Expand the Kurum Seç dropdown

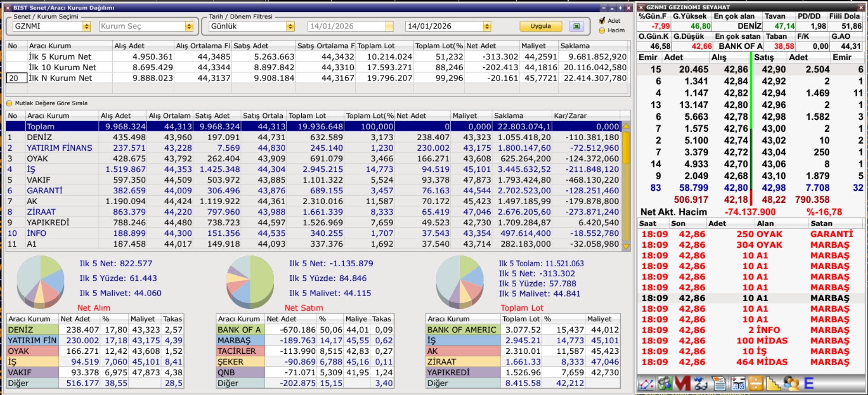[x=189, y=27]
